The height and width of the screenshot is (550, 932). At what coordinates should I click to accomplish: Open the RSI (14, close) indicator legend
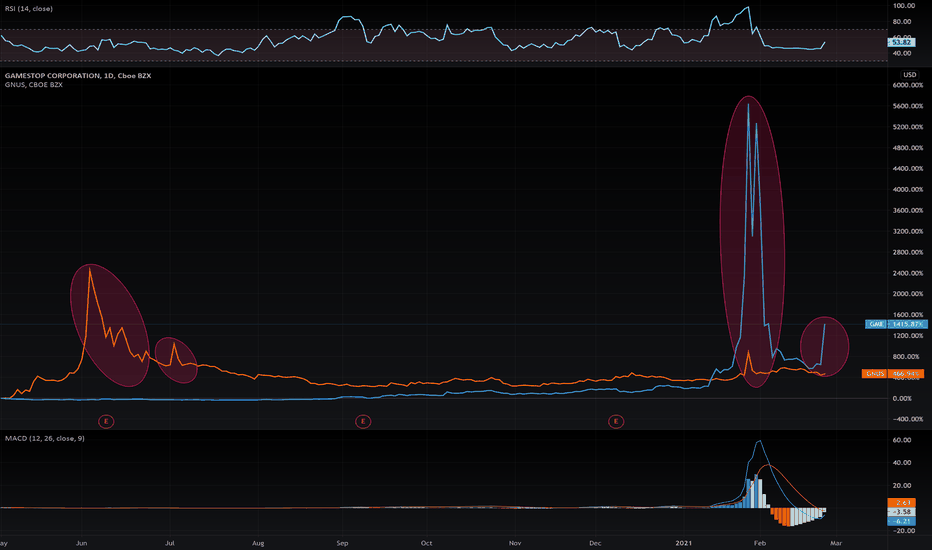[29, 9]
